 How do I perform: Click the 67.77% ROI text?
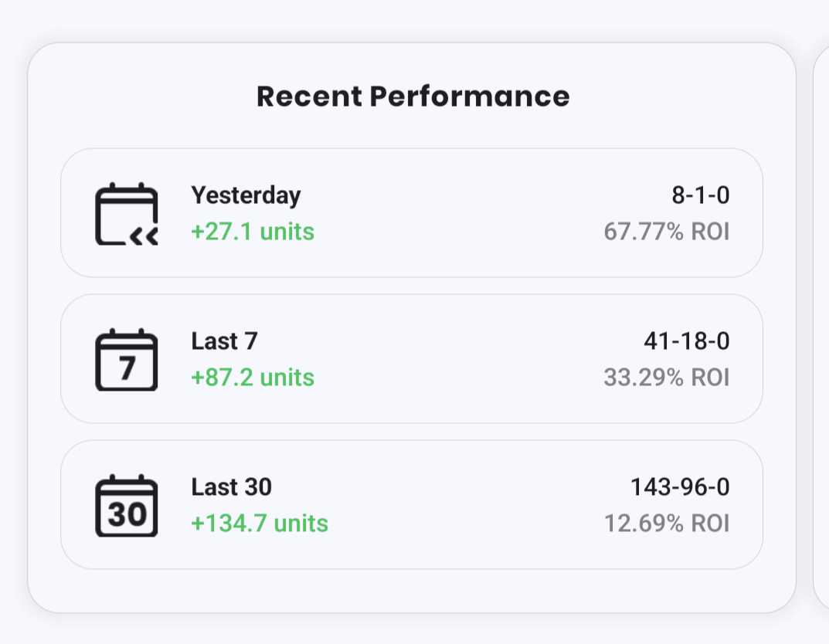[x=666, y=232]
